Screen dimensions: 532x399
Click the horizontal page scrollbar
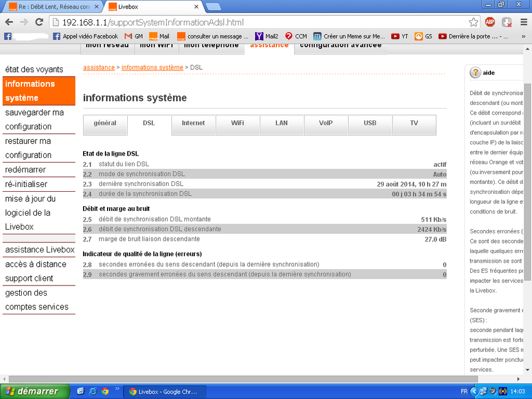tap(243, 379)
